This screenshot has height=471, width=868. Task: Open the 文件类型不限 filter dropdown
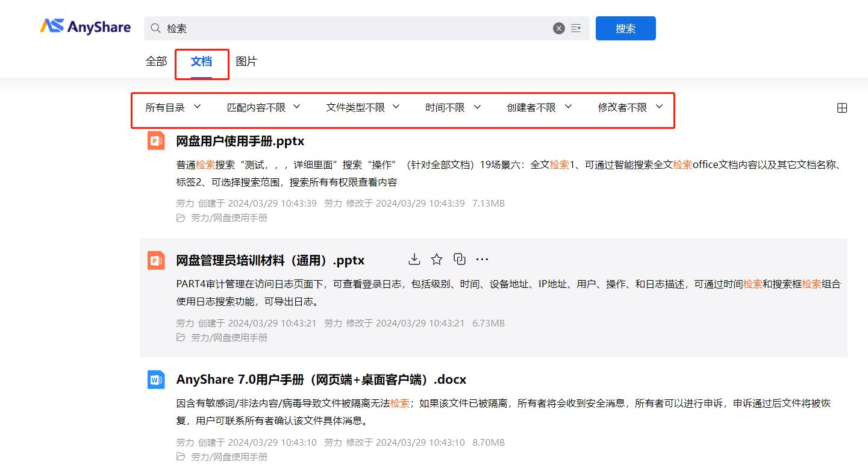pyautogui.click(x=363, y=107)
